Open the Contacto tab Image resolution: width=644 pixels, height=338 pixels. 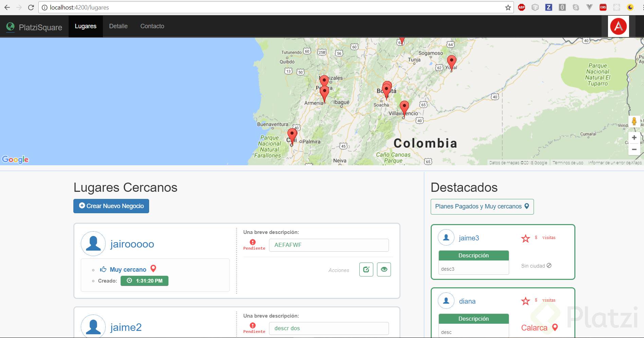click(x=152, y=26)
